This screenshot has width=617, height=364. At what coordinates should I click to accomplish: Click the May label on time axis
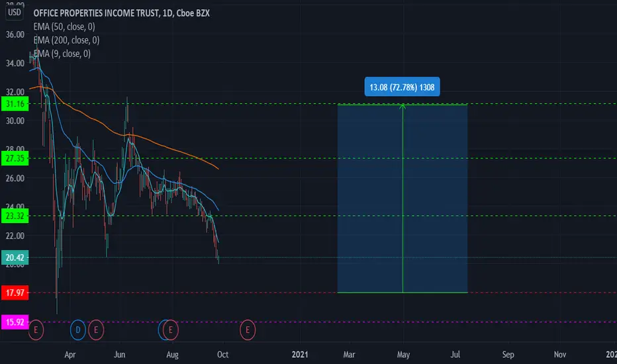coord(403,355)
